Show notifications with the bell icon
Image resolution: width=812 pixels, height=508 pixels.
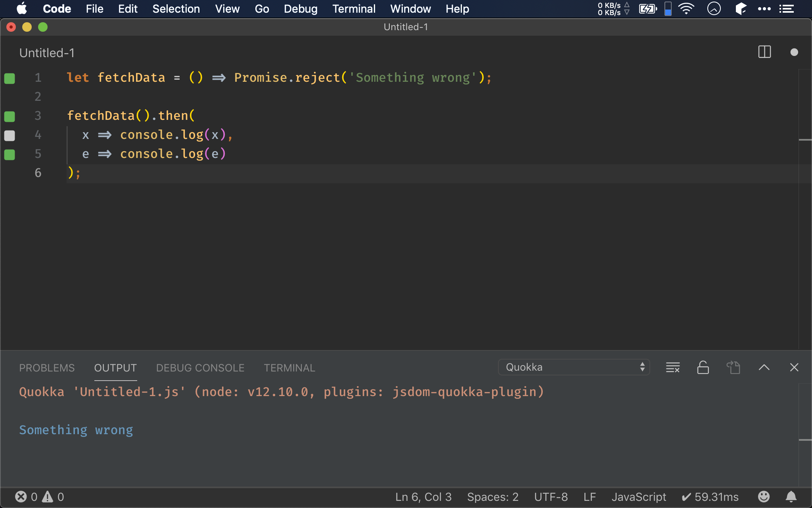click(791, 497)
